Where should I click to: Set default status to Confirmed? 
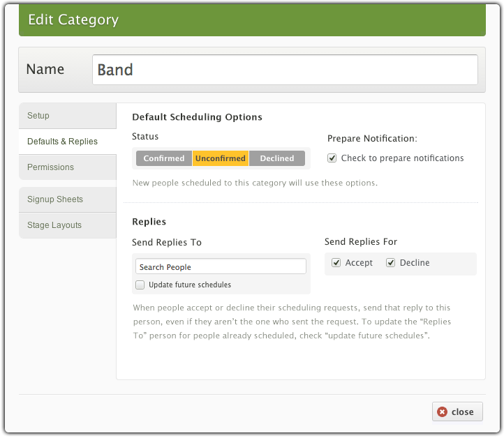[x=164, y=158]
